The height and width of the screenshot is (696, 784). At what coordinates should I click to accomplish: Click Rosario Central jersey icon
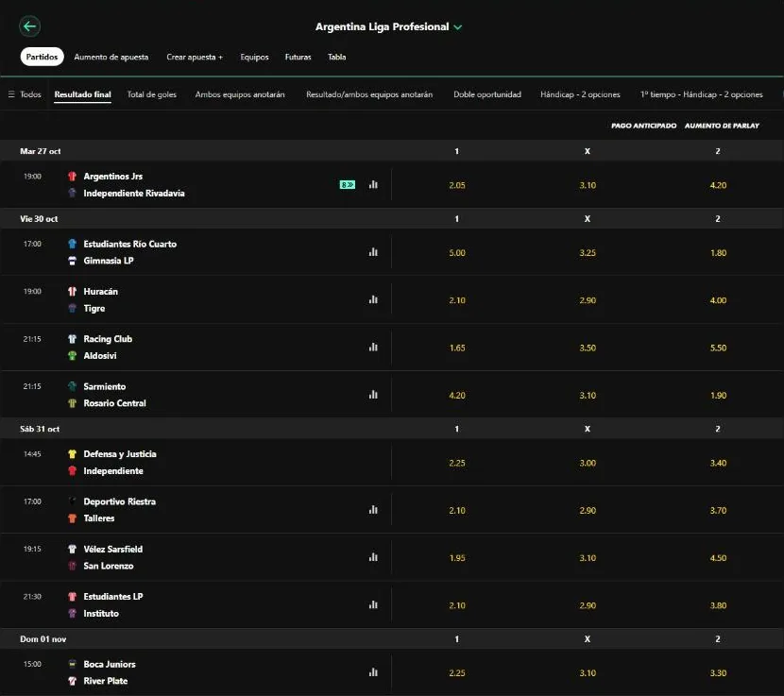(x=72, y=403)
